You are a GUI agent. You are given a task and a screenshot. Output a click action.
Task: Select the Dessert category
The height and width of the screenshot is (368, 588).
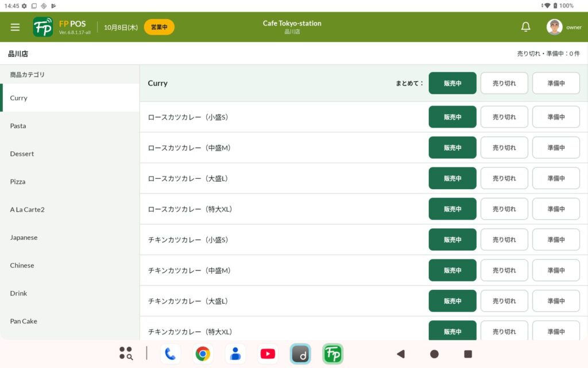point(69,154)
